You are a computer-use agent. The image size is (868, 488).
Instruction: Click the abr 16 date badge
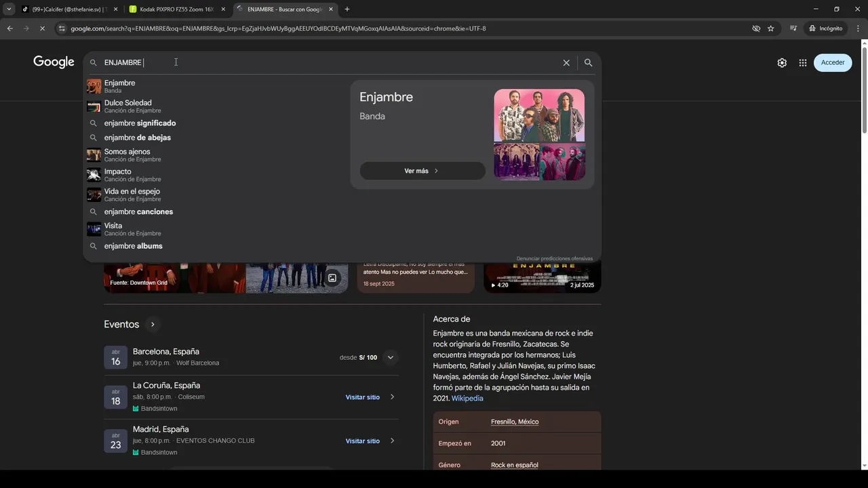tap(115, 357)
